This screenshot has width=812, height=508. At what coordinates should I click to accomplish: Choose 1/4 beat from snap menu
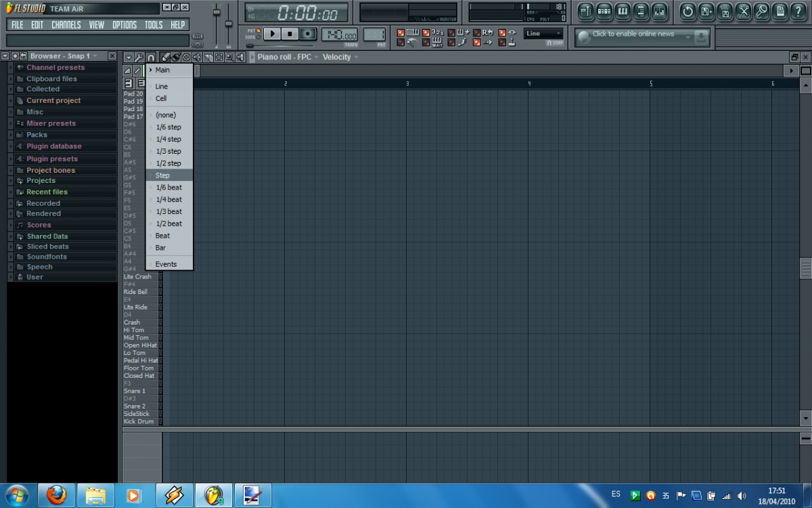(x=168, y=200)
